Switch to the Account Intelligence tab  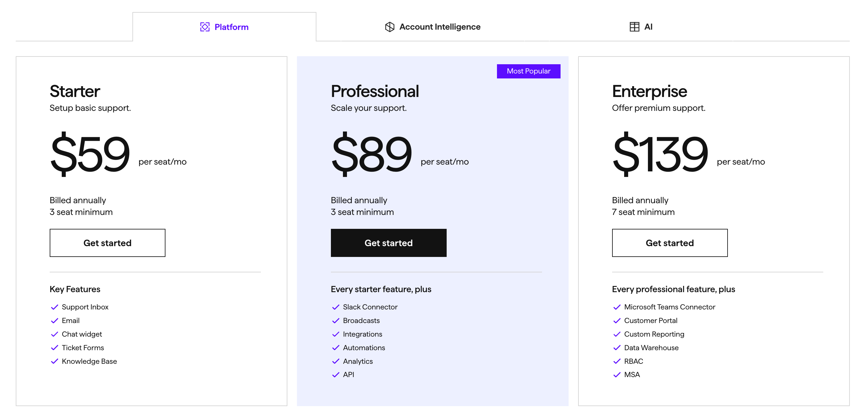tap(433, 27)
